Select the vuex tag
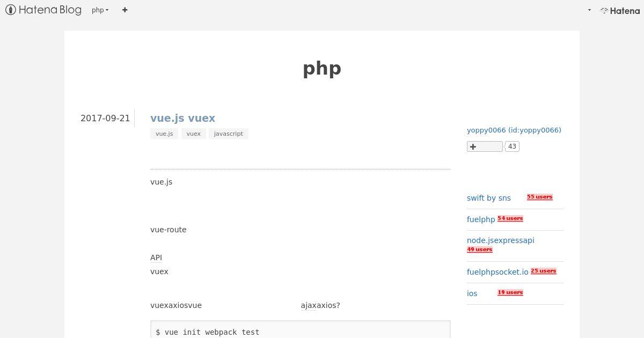This screenshot has height=338, width=644. pyautogui.click(x=194, y=134)
